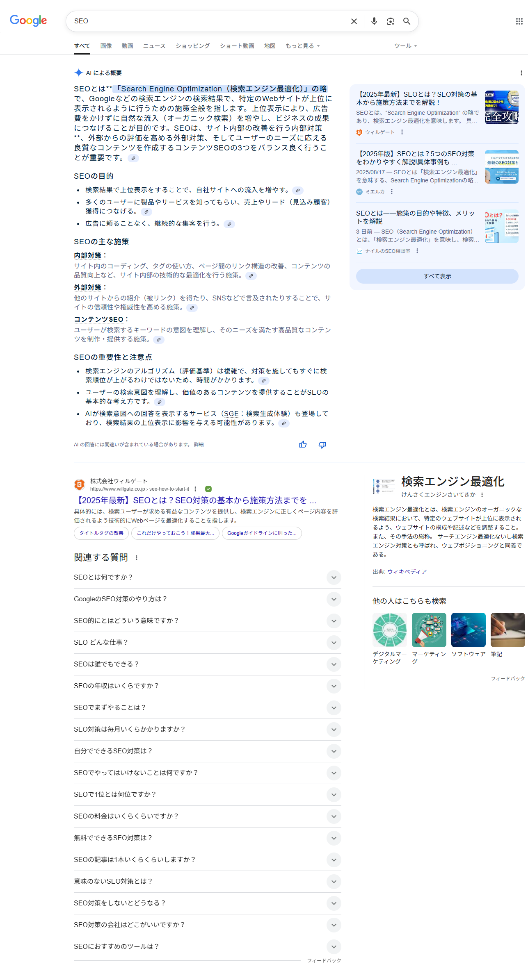Expand question SEO どんな仕事？

click(208, 643)
